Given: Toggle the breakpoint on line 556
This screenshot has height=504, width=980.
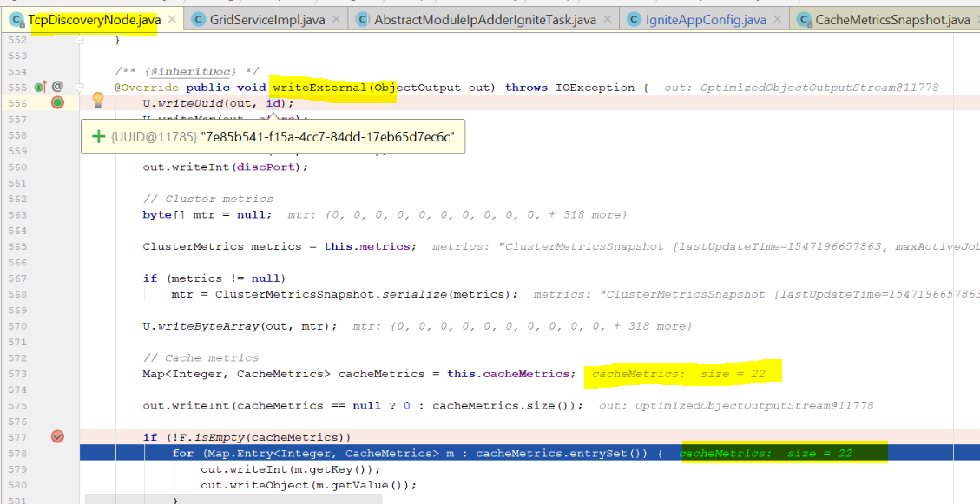Looking at the screenshot, I should (x=57, y=103).
